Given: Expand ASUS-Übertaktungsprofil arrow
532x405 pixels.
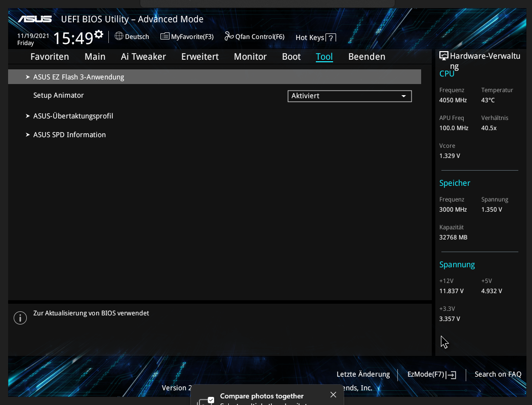Looking at the screenshot, I should [x=28, y=116].
